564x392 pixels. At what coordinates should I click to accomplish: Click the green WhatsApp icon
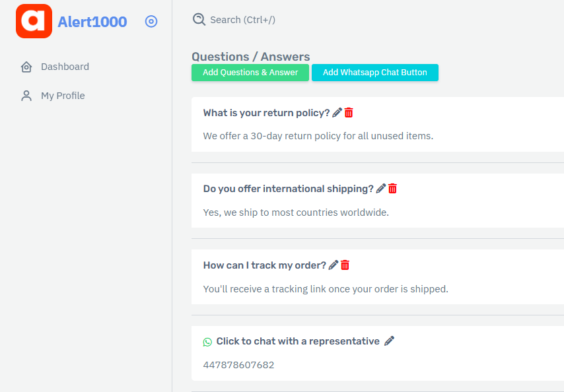point(207,342)
